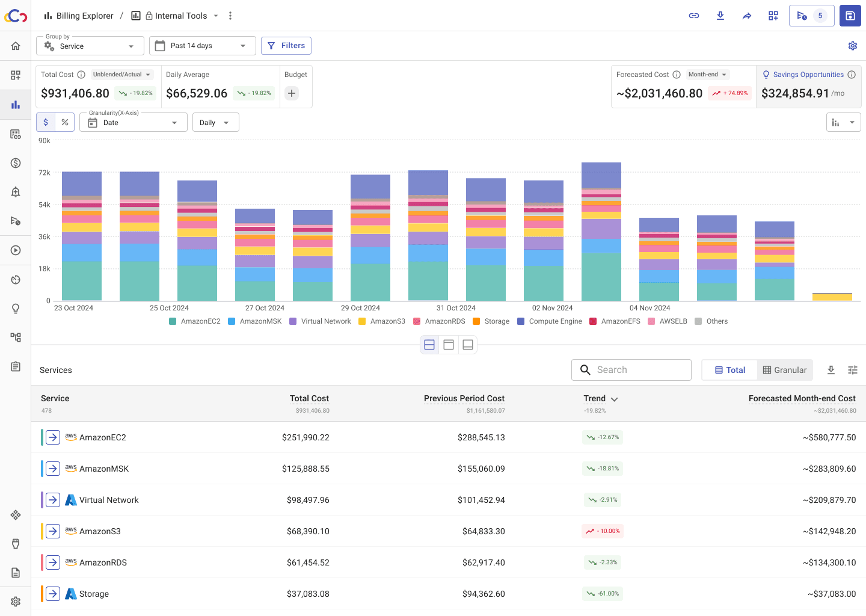866x616 pixels.
Task: Open the table column settings sliders icon
Action: click(853, 370)
